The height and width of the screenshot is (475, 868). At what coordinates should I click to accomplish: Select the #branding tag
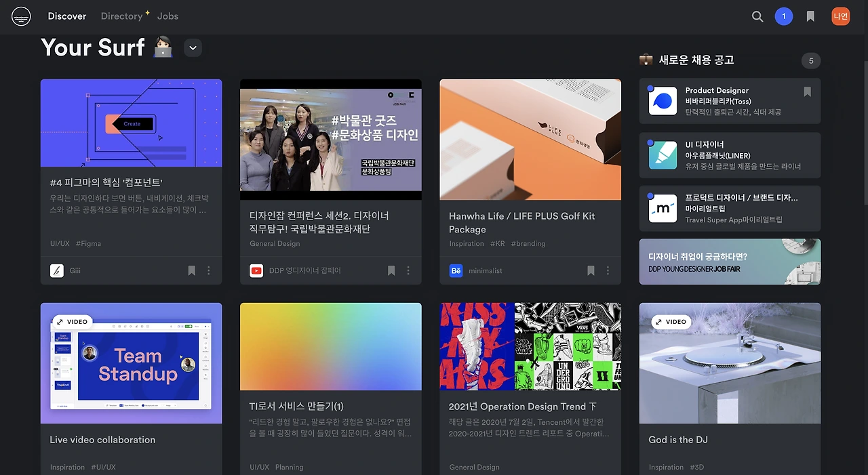pyautogui.click(x=528, y=244)
